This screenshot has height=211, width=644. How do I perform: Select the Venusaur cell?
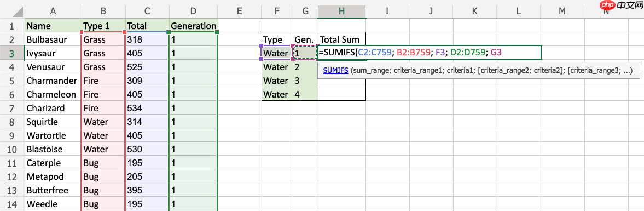[53, 67]
